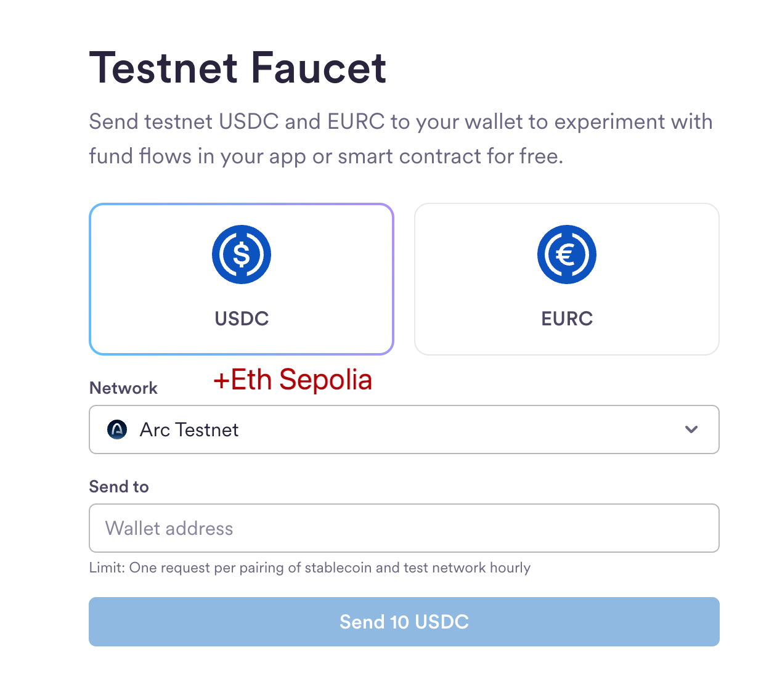Screen dimensions: 761x700
Task: Click the "fund flows in your app" description line
Action: [x=326, y=157]
